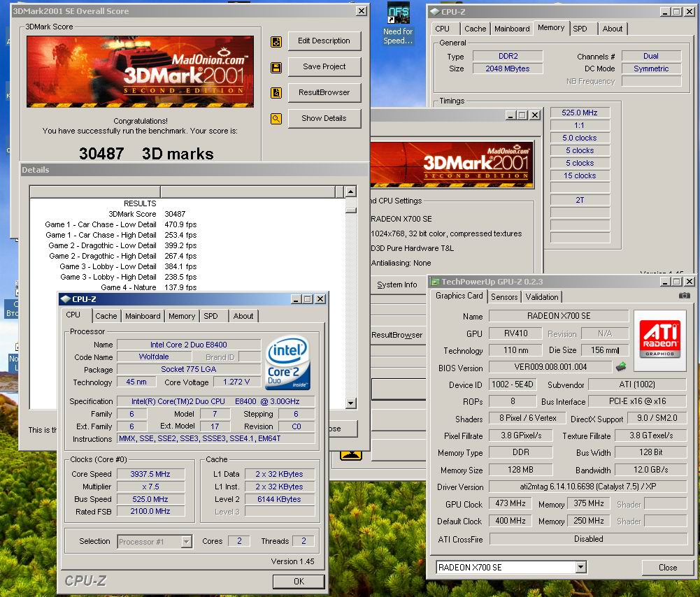Click the Rated FSB value 2100.0 MHz
Image resolution: width=700 pixels, height=597 pixels.
pyautogui.click(x=150, y=511)
